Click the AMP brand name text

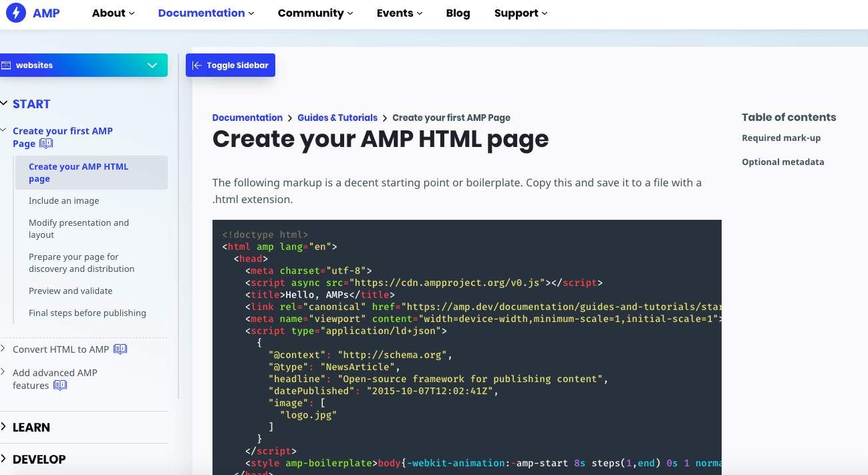coord(46,13)
